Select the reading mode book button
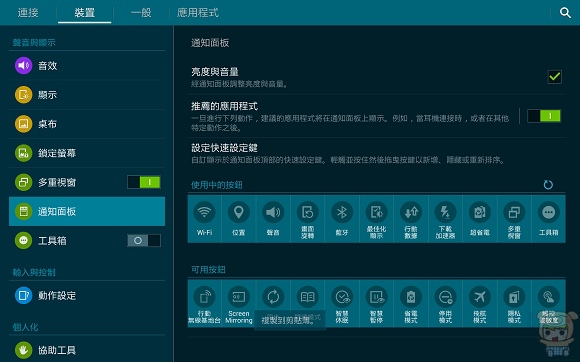 pyautogui.click(x=307, y=304)
